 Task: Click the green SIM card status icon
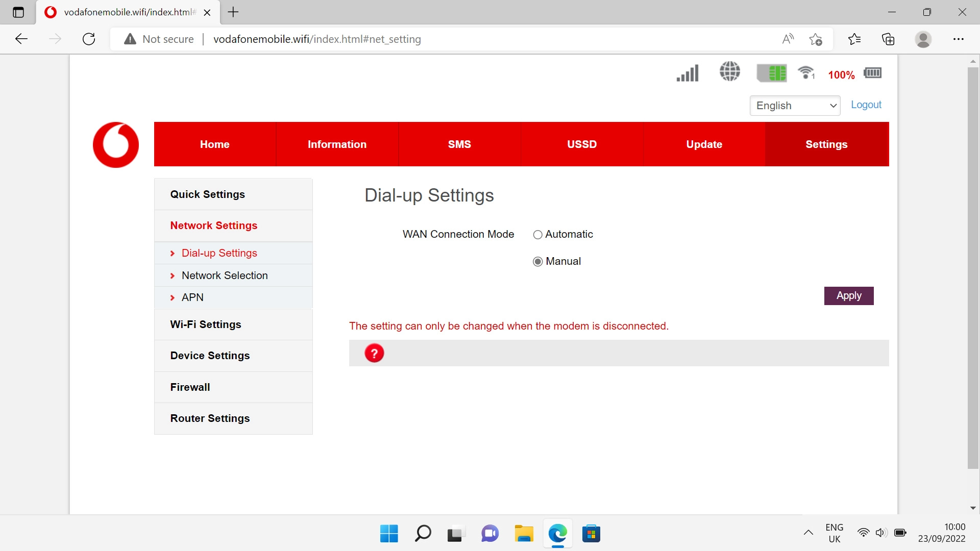click(x=771, y=73)
